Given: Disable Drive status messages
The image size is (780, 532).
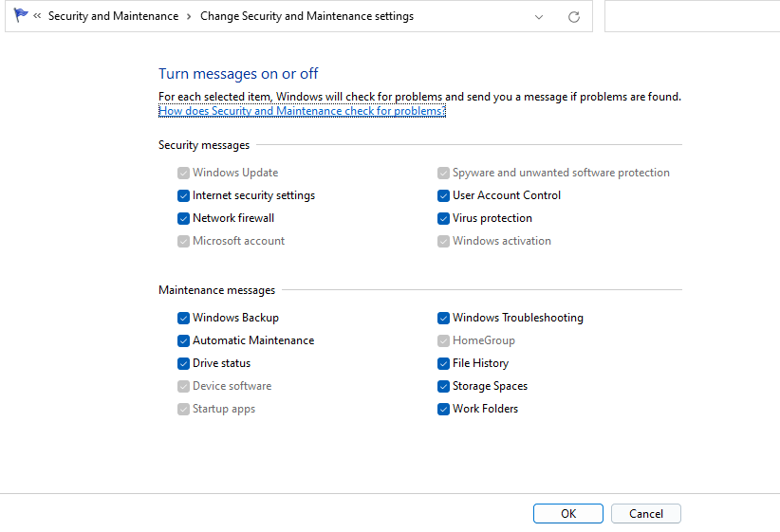Looking at the screenshot, I should pos(184,363).
